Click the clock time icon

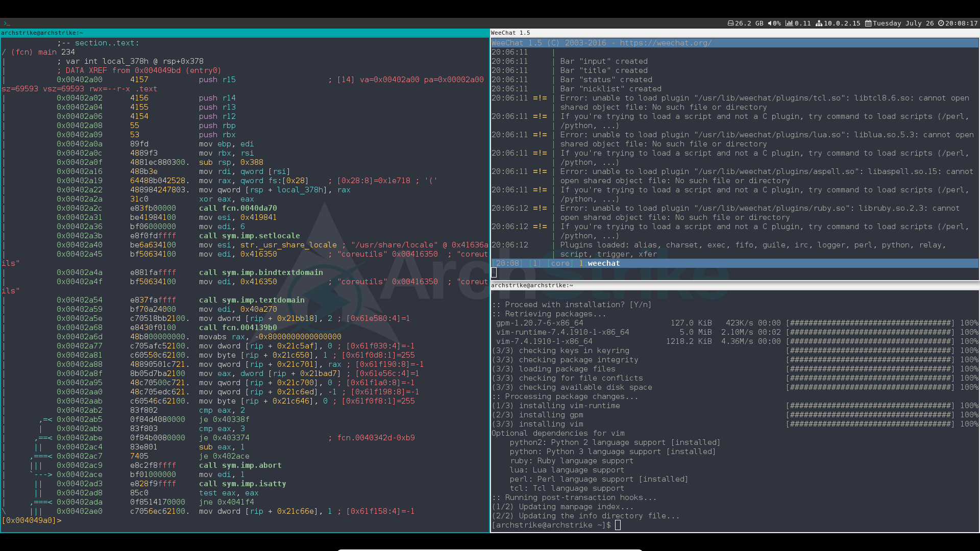point(941,23)
